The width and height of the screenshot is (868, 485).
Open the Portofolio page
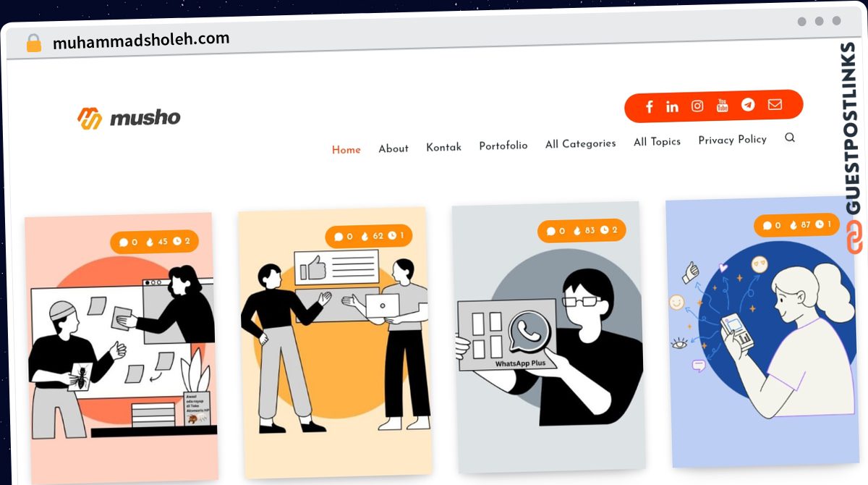click(x=503, y=145)
